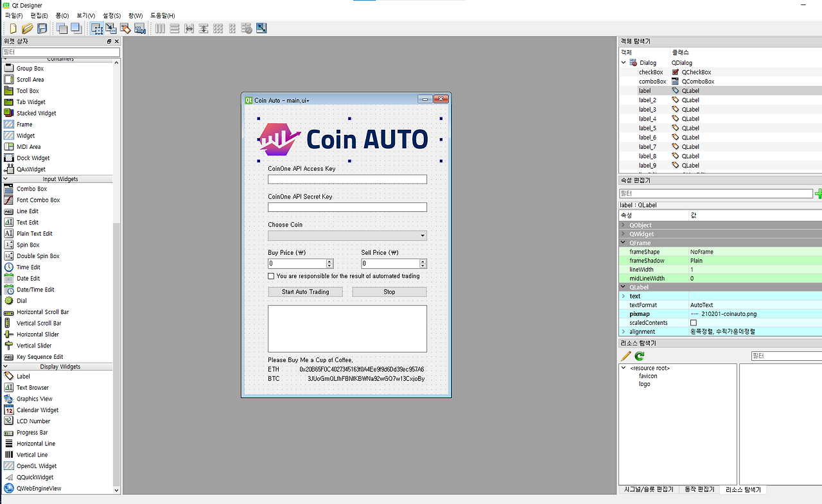This screenshot has width=822, height=504.
Task: Select Tab Widget in widget box
Action: click(31, 102)
